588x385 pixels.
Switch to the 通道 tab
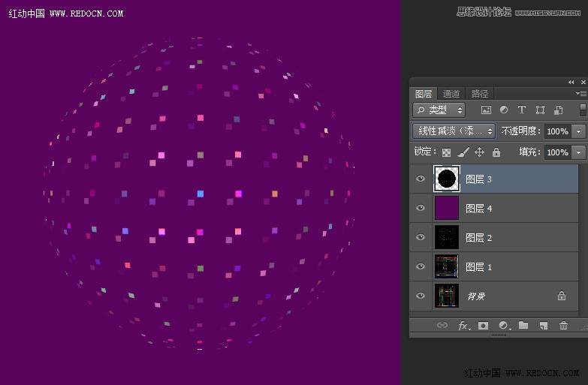point(451,94)
